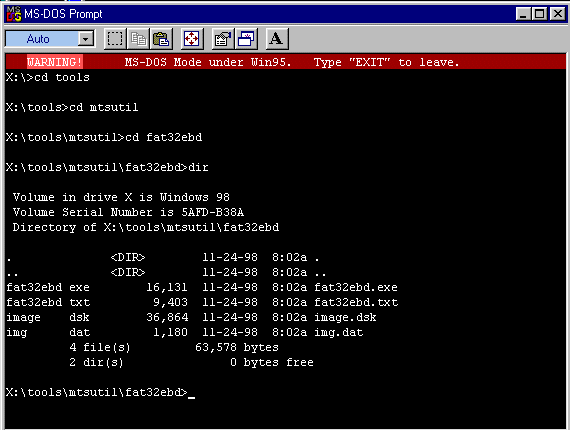This screenshot has height=430, width=570.
Task: Click the fat32ebd.txt file name
Action: (356, 302)
